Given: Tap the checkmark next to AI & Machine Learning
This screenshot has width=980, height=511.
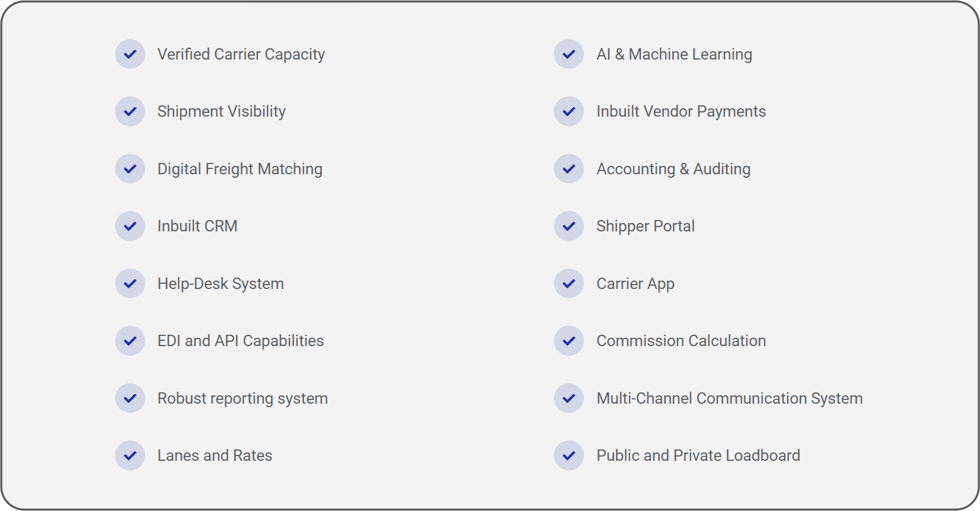Looking at the screenshot, I should (569, 54).
